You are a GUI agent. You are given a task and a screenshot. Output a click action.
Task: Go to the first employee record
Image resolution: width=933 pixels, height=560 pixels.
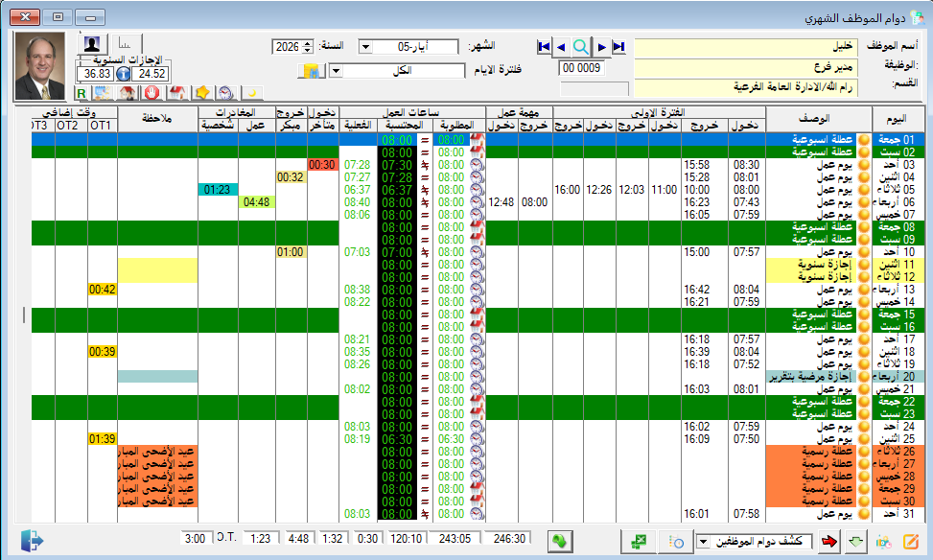544,46
